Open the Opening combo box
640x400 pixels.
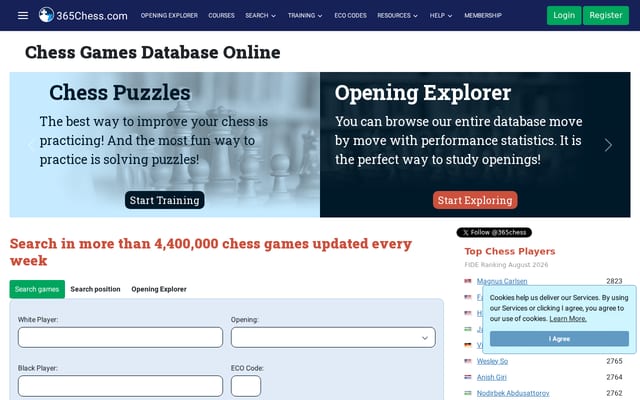click(333, 337)
